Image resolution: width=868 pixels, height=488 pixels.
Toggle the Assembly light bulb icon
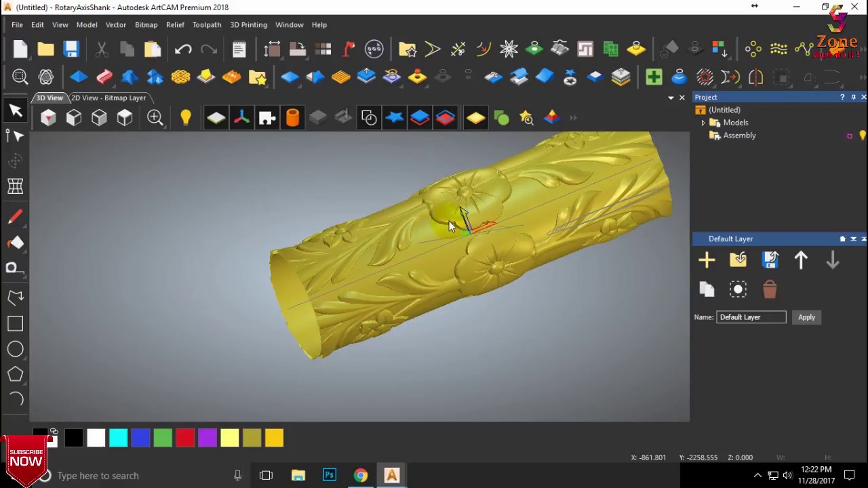[x=863, y=136]
